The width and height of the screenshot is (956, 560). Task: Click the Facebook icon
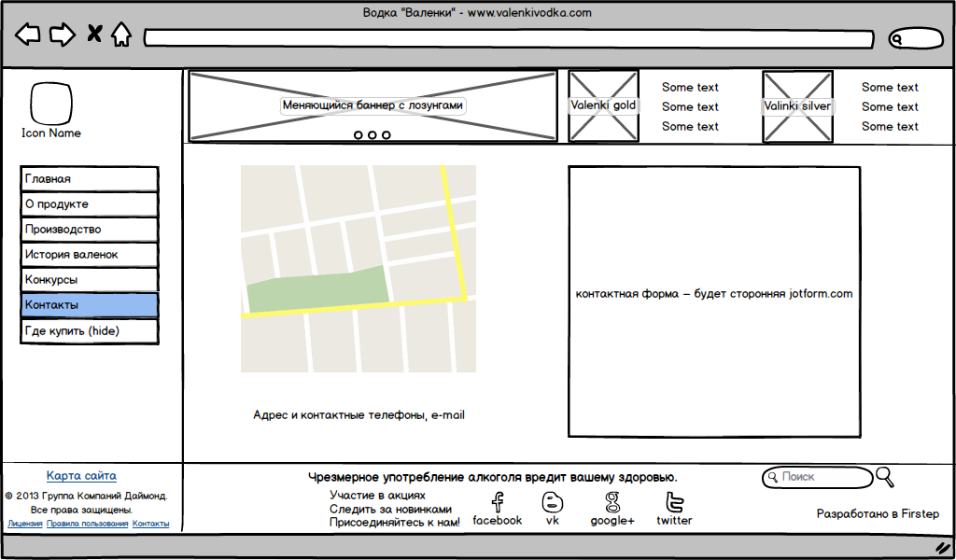coord(498,503)
